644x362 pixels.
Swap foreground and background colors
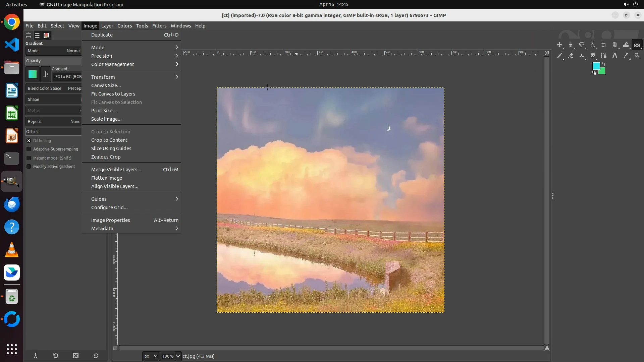pyautogui.click(x=604, y=64)
